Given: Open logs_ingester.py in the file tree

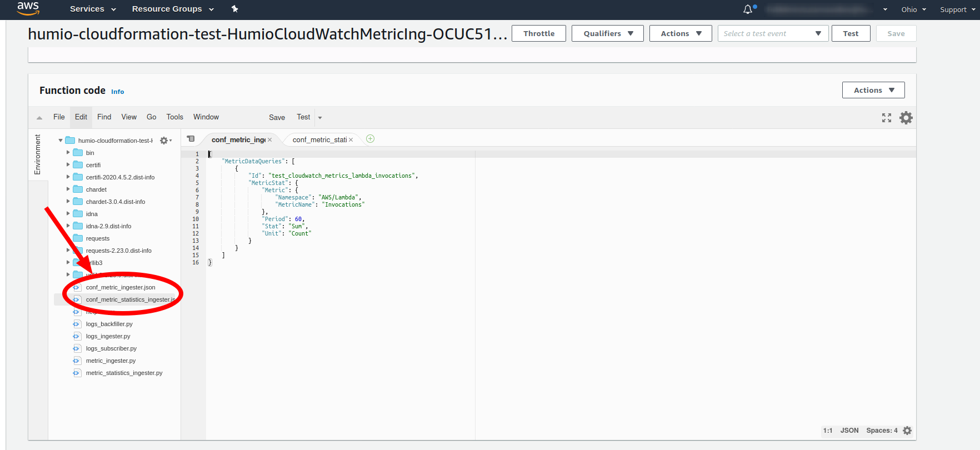Looking at the screenshot, I should coord(108,336).
